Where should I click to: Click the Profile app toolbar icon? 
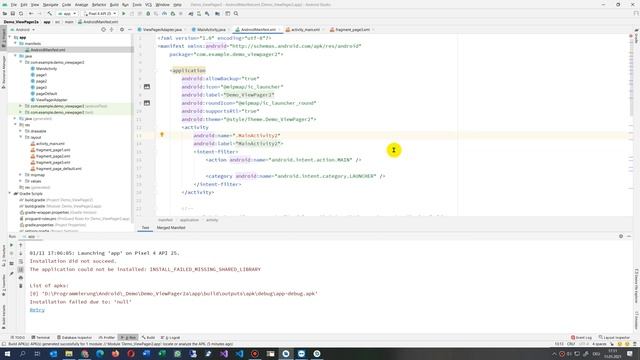click(164, 13)
